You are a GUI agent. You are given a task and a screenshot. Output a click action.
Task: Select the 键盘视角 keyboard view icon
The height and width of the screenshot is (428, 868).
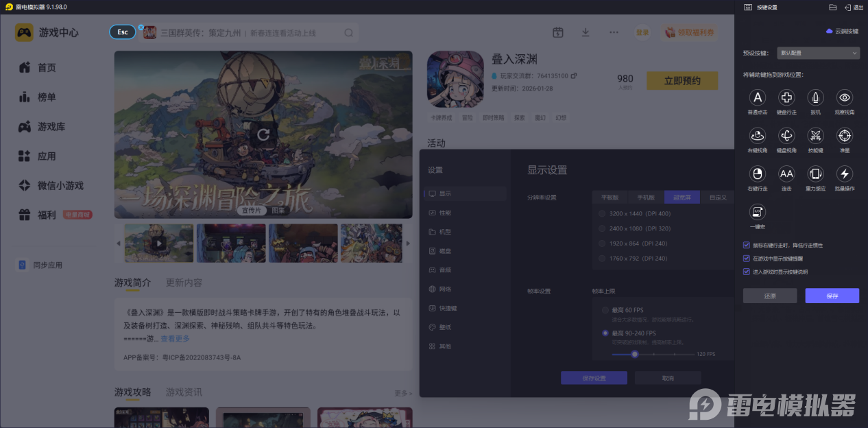pos(787,136)
